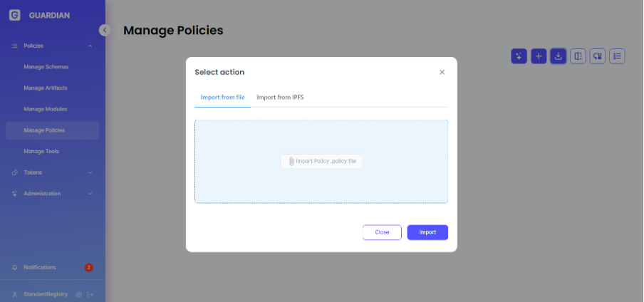Collapse the Policies menu section
This screenshot has width=644, height=302.
coord(90,46)
